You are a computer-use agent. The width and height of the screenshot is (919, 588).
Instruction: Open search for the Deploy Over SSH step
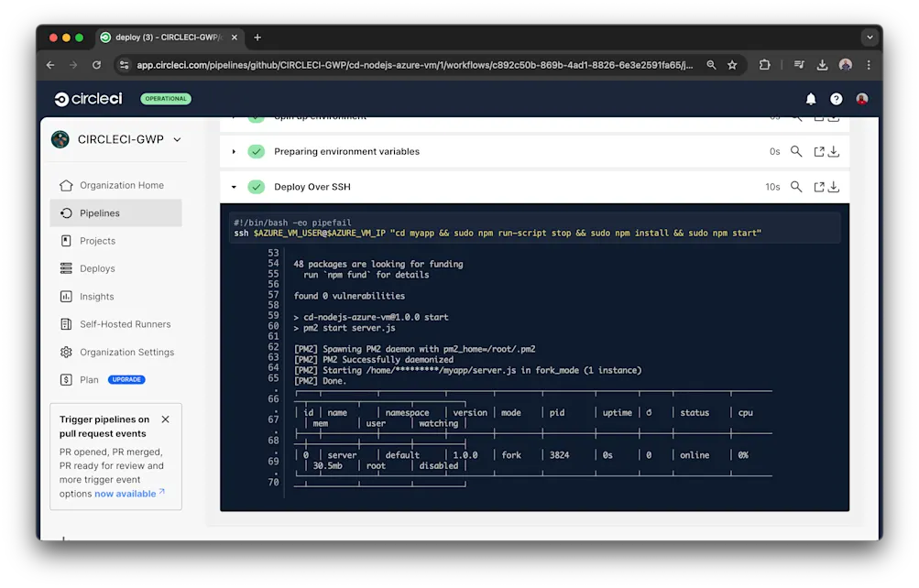(796, 186)
